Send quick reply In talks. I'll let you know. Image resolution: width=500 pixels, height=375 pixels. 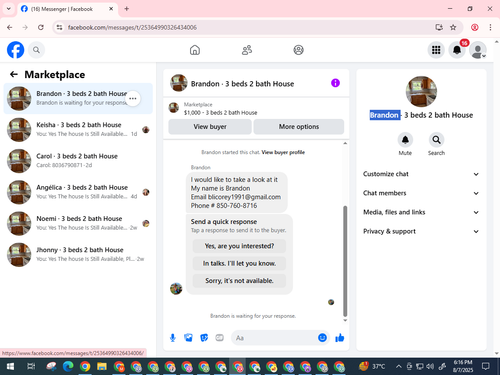tap(239, 263)
